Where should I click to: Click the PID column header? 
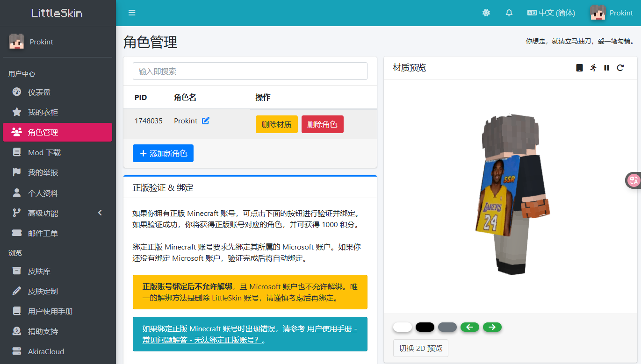[141, 97]
